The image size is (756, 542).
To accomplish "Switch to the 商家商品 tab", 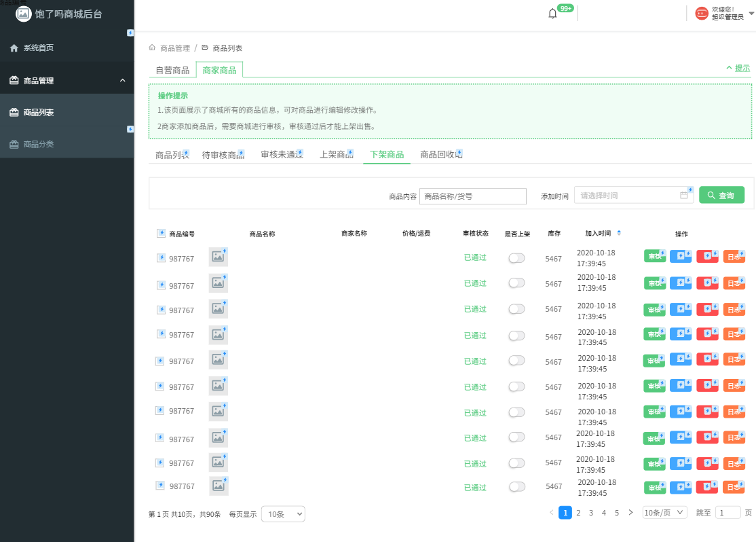I will (x=219, y=71).
